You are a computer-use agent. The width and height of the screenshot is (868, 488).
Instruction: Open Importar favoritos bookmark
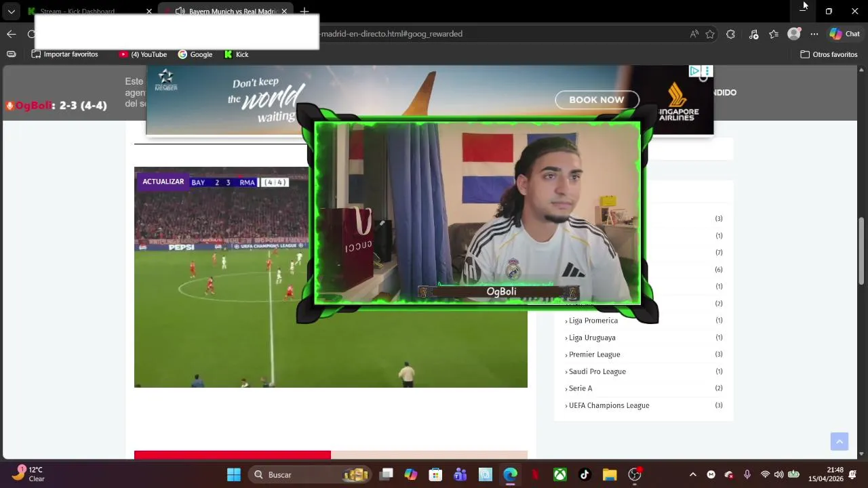(x=64, y=54)
